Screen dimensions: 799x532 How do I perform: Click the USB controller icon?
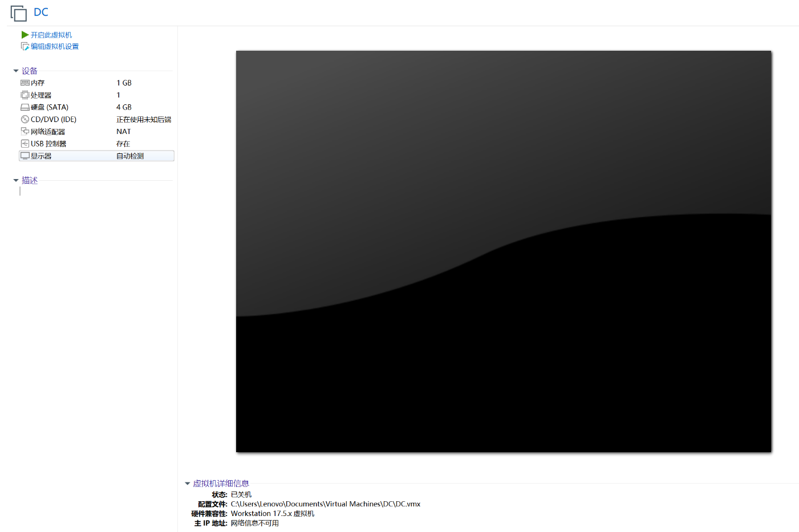pyautogui.click(x=25, y=144)
